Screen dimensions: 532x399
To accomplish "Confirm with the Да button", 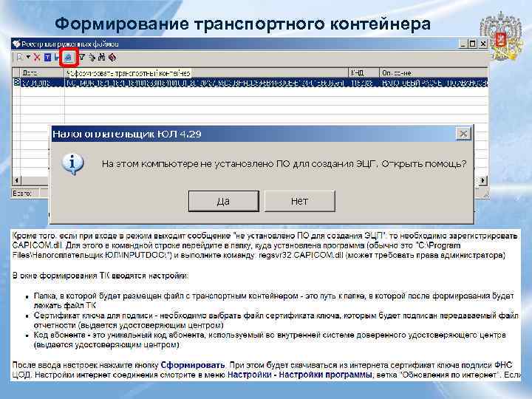I will point(224,201).
